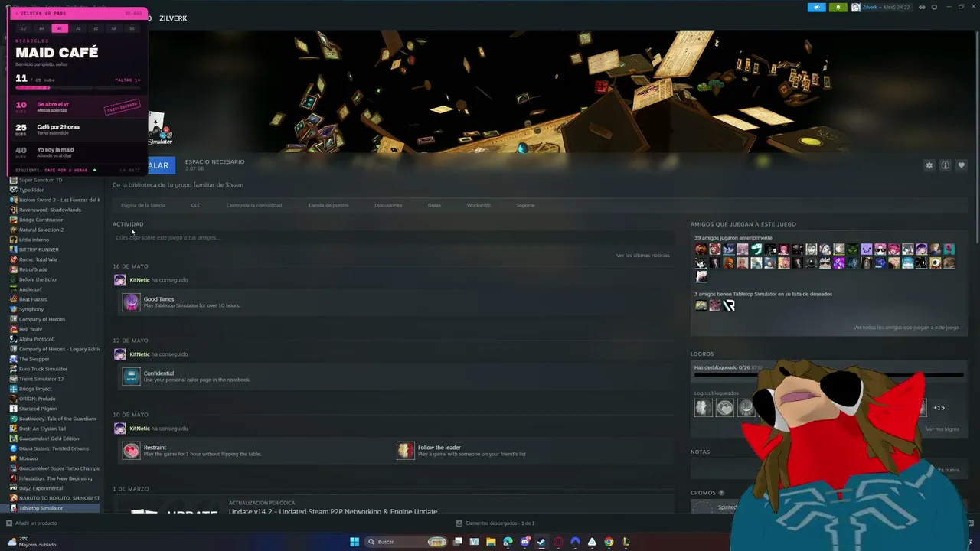Viewport: 980px width, 551px height.
Task: Open the Steam announcements megaphone button
Action: 817,8
